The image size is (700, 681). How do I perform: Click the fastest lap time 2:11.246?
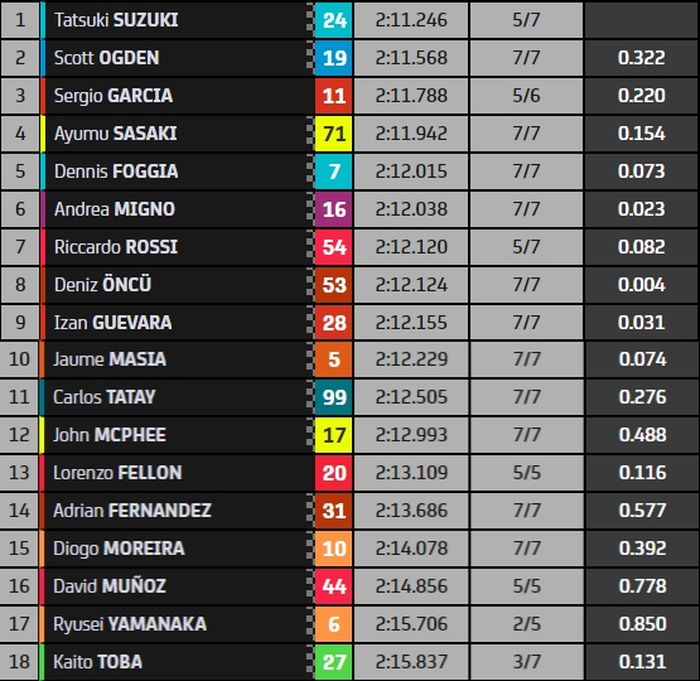(411, 20)
